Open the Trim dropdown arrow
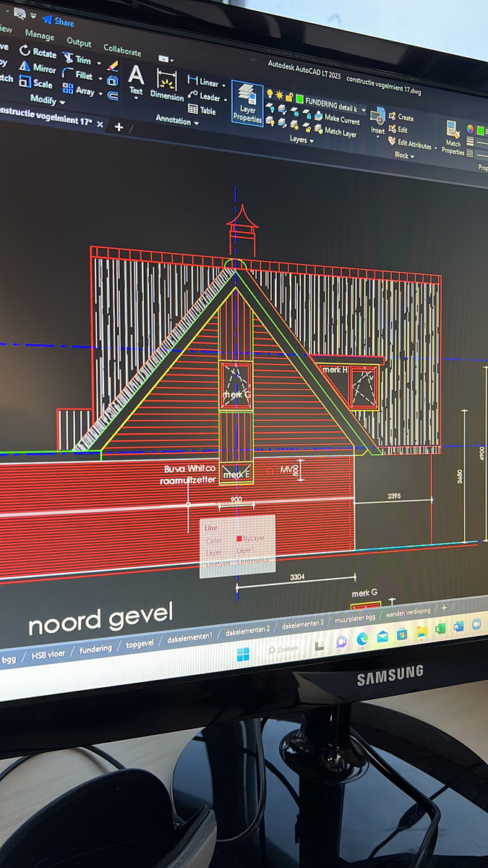This screenshot has width=488, height=868. pyautogui.click(x=99, y=63)
